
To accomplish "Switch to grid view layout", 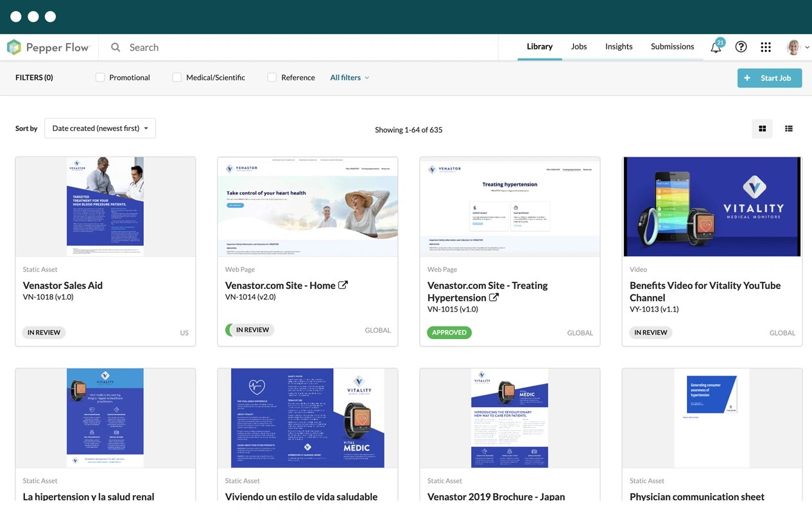I will click(x=762, y=128).
